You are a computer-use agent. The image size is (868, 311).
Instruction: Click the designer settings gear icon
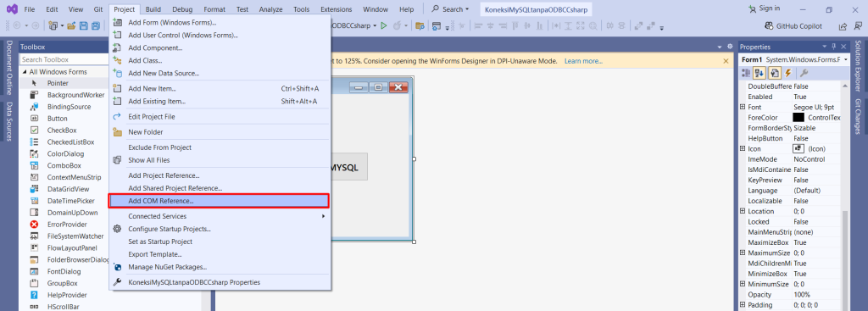[730, 47]
